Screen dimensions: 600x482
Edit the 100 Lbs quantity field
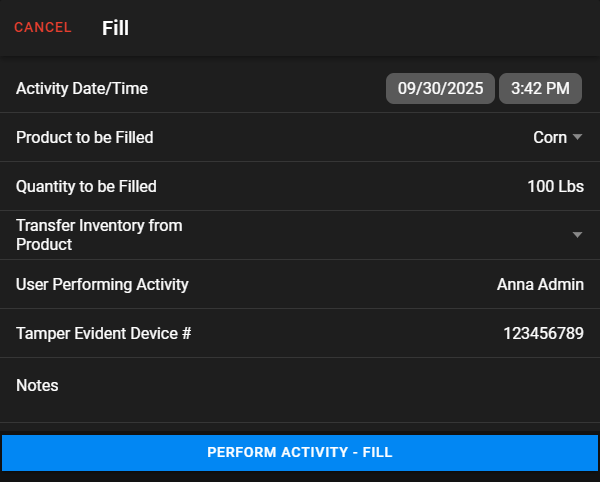click(x=556, y=186)
